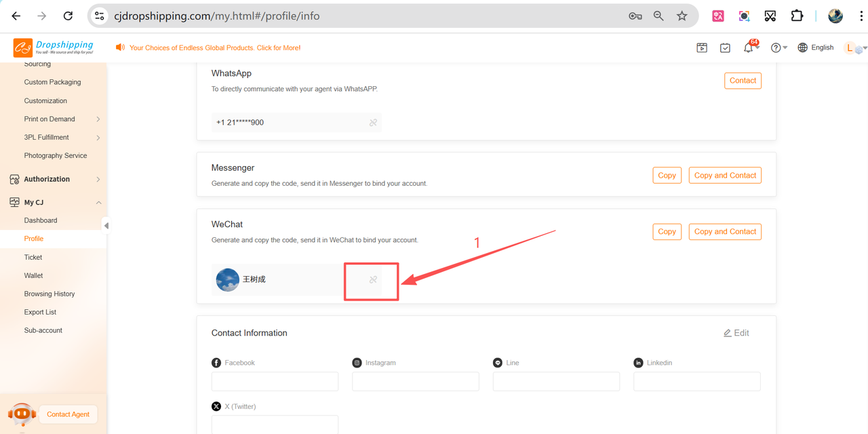Viewport: 868px width, 434px height.
Task: Click the Facebook input field
Action: [275, 381]
